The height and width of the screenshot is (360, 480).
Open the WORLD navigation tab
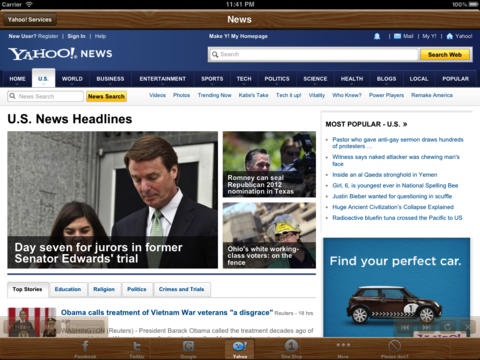72,79
